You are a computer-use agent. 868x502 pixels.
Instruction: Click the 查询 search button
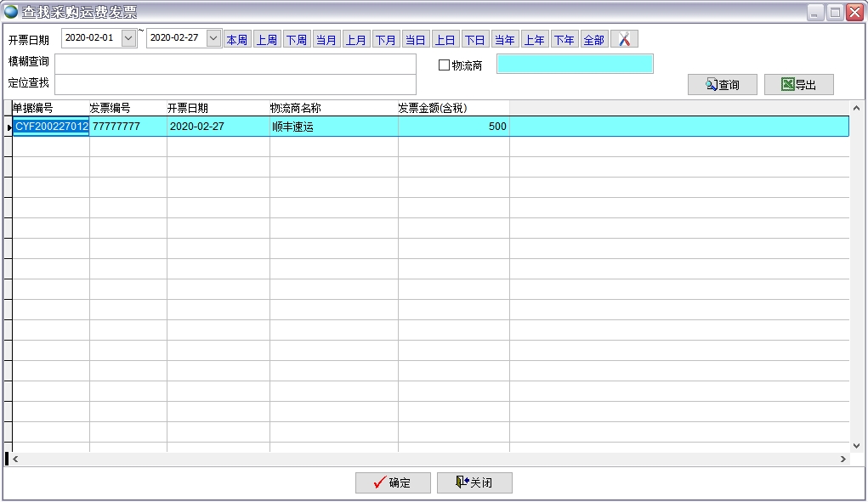(x=722, y=85)
